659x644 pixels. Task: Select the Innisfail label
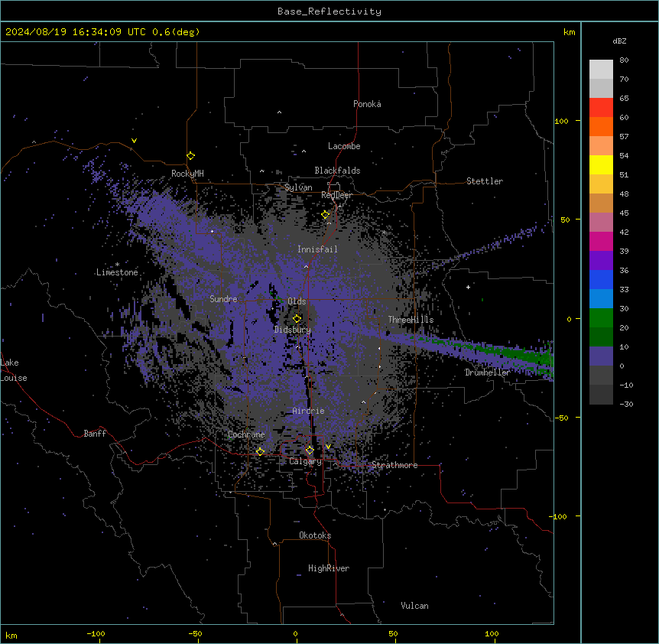point(317,249)
